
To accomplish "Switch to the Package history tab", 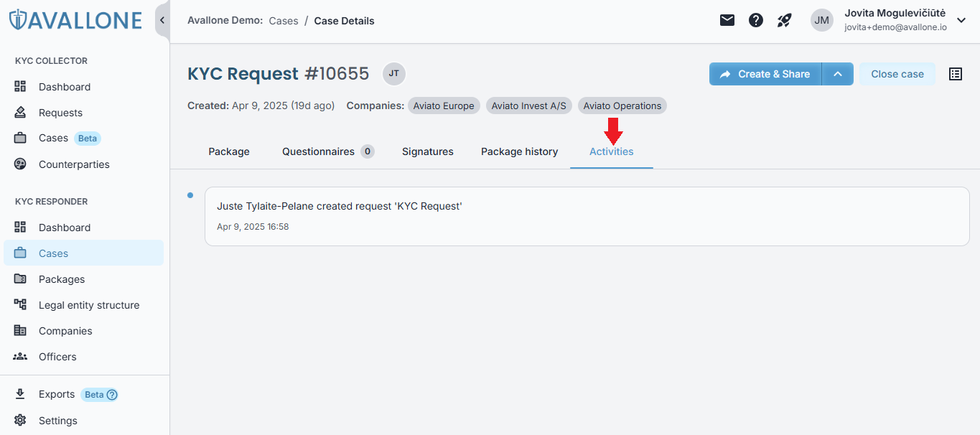I will point(519,151).
